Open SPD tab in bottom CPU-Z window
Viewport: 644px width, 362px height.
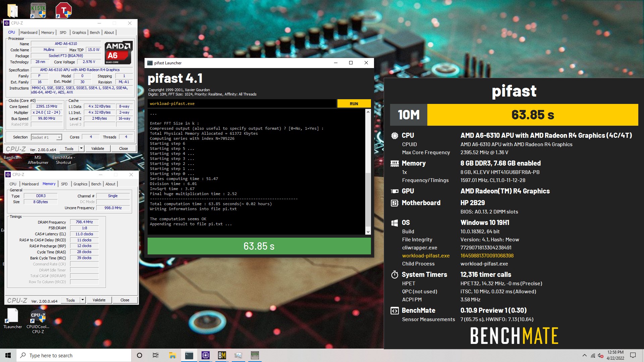64,184
